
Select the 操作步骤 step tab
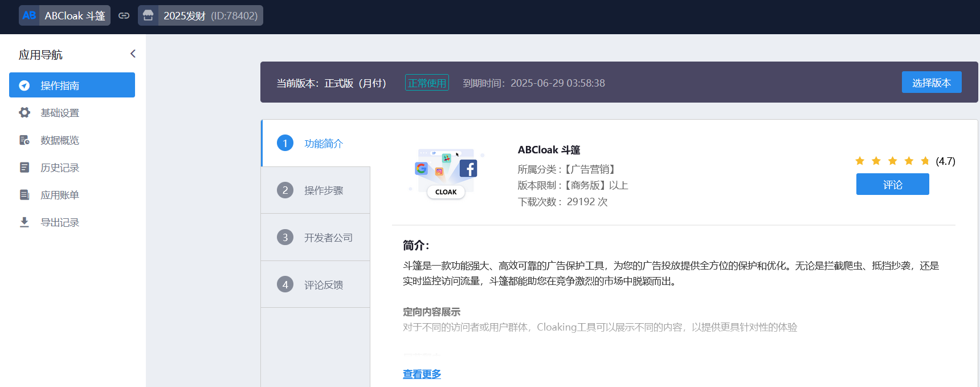tap(316, 190)
